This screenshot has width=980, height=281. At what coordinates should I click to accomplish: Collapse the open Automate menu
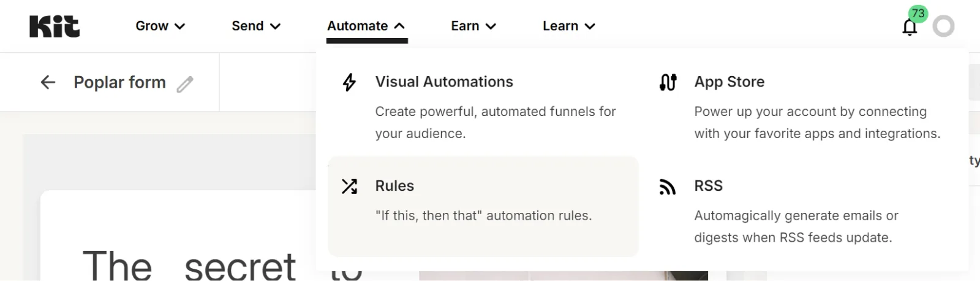pos(366,26)
